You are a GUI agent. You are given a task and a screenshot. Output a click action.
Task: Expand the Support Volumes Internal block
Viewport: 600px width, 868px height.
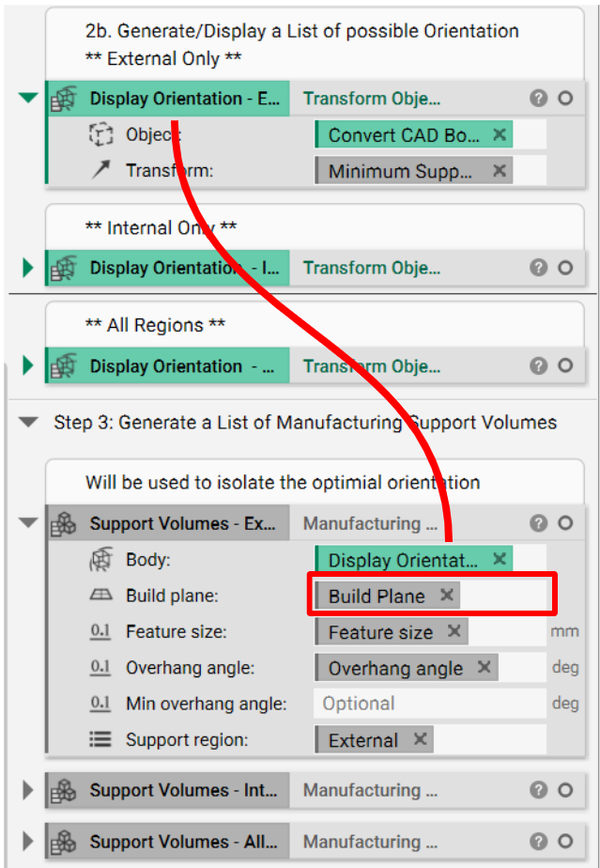(28, 790)
